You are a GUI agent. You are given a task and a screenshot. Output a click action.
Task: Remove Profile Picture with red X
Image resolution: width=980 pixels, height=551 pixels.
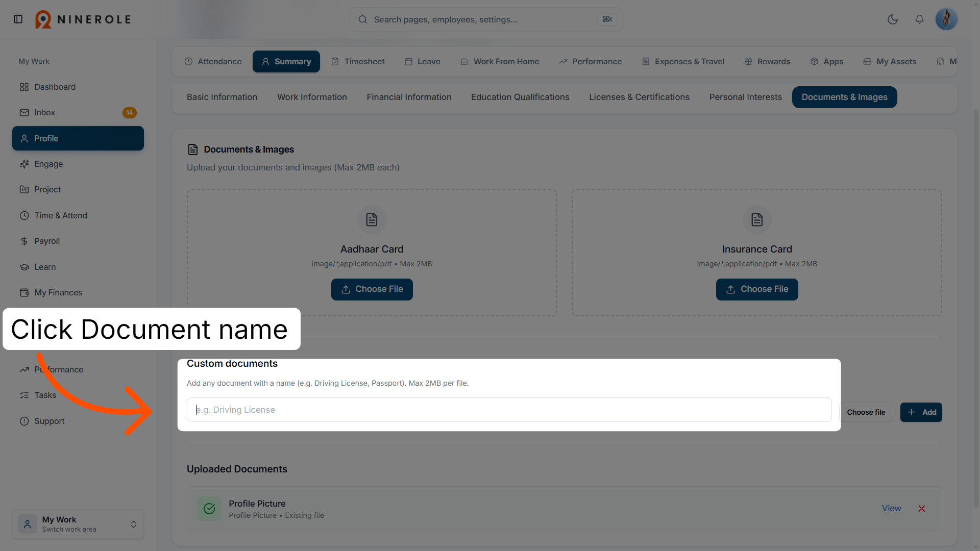pos(922,509)
